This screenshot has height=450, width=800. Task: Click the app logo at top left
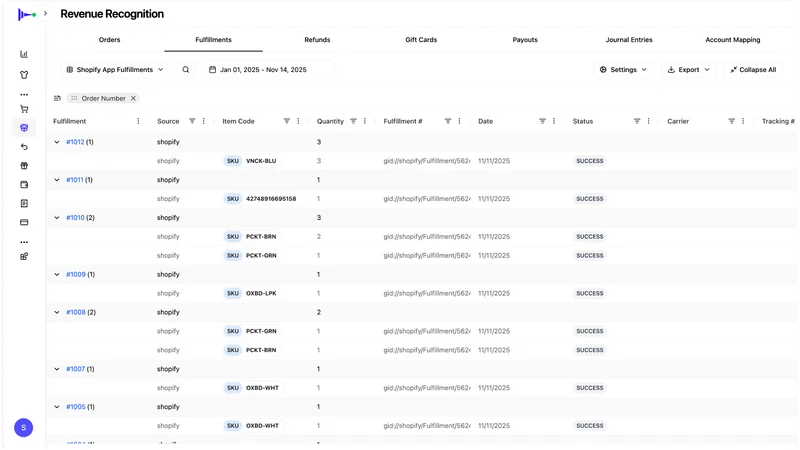[27, 14]
